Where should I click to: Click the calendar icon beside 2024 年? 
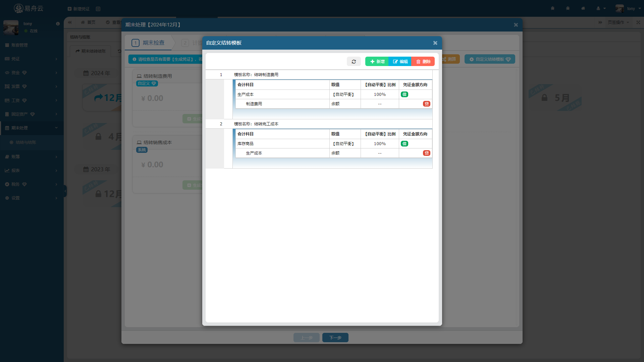point(86,73)
